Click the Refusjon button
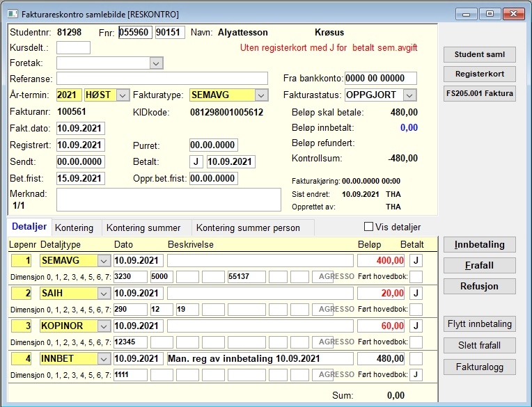This screenshot has width=532, height=407. click(479, 287)
